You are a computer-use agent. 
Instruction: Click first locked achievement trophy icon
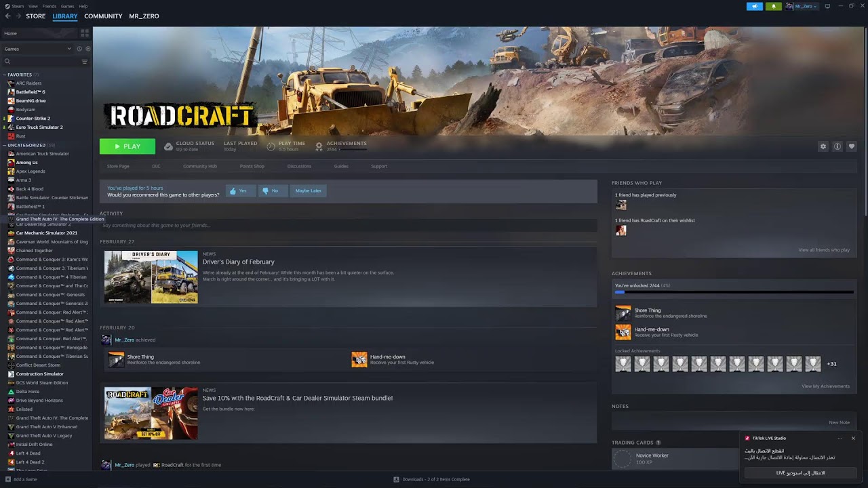tap(623, 364)
